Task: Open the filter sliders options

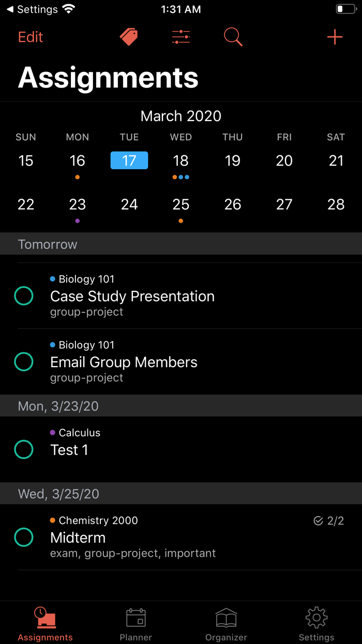Action: pyautogui.click(x=181, y=37)
